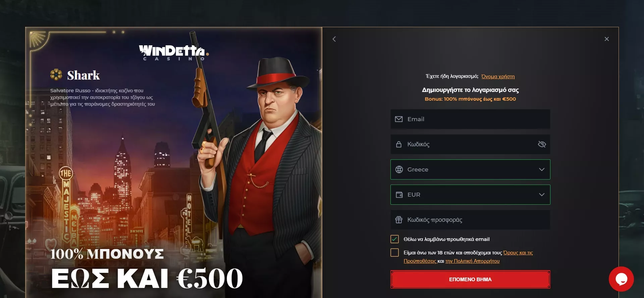Image resolution: width=644 pixels, height=298 pixels.
Task: Focus the Κωδικός προσφοράς input field
Action: pos(470,220)
